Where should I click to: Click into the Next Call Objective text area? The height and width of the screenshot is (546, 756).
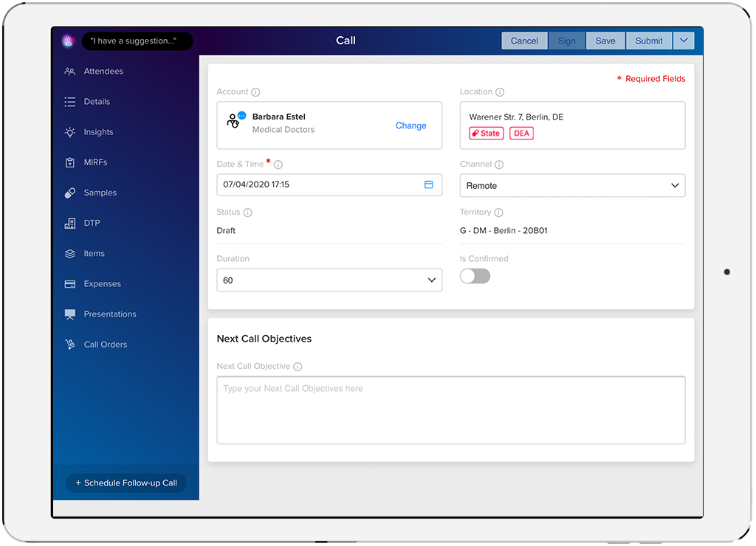(450, 410)
